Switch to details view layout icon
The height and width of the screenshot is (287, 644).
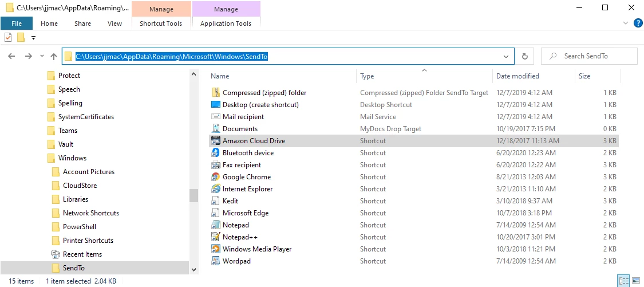click(x=624, y=281)
